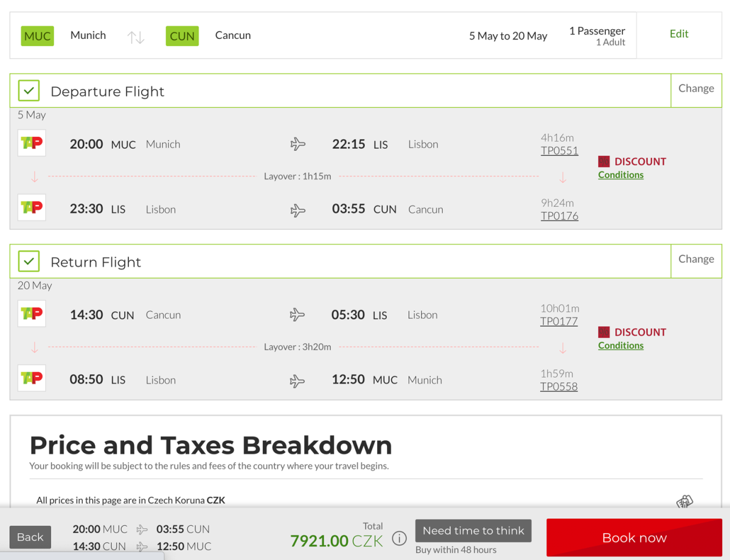Click the swap origin-destination arrows icon

[136, 36]
